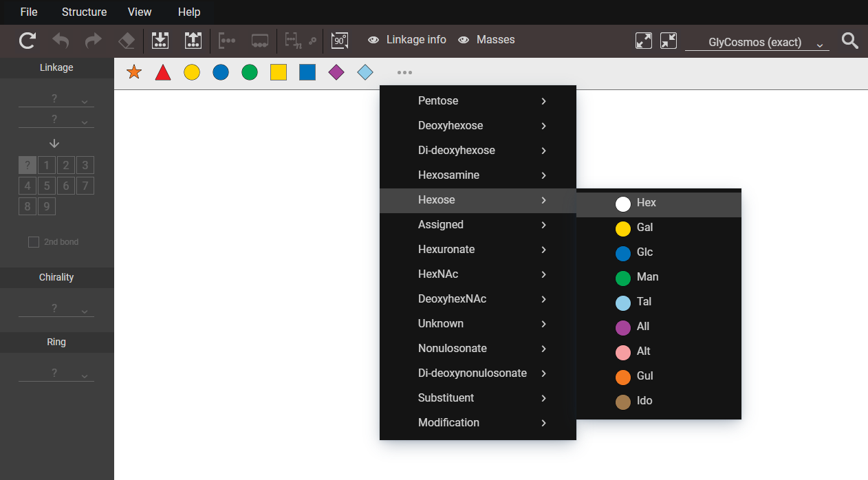Select the eraser tool in toolbar
This screenshot has width=868, height=480.
[127, 41]
